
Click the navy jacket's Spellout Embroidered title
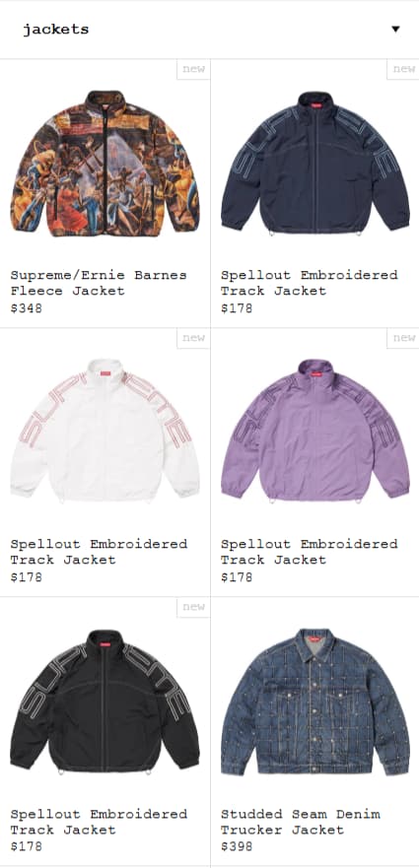[310, 283]
